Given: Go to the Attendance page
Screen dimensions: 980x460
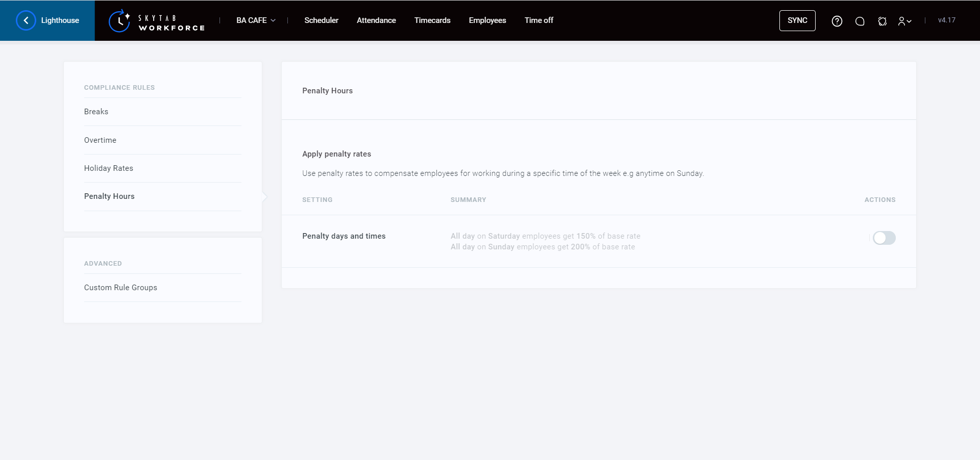Looking at the screenshot, I should pyautogui.click(x=376, y=20).
